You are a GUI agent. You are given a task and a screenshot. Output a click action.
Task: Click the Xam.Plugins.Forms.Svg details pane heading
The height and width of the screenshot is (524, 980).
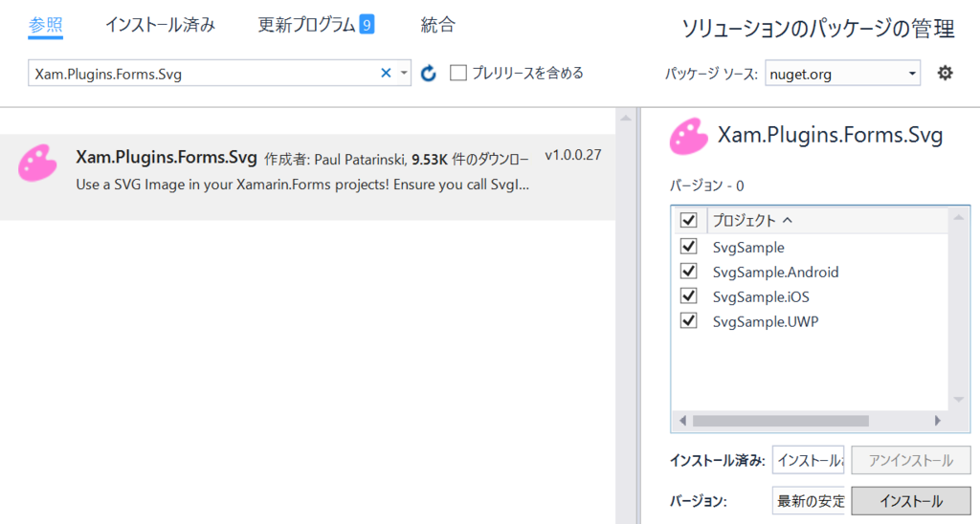point(830,135)
